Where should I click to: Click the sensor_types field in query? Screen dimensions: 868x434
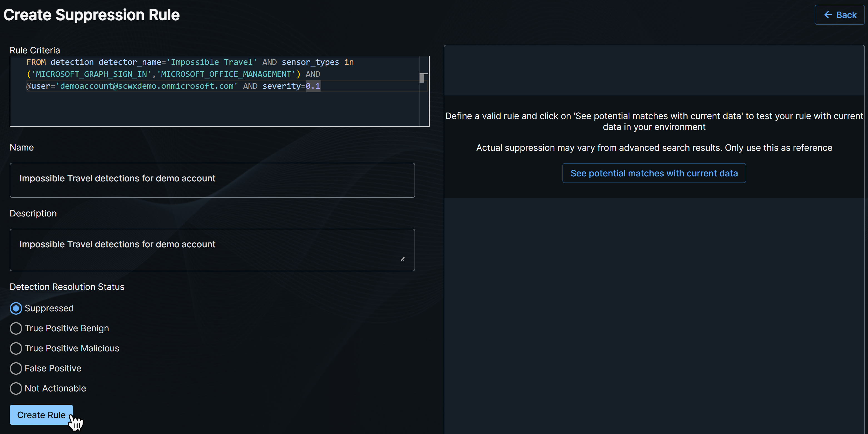point(310,62)
